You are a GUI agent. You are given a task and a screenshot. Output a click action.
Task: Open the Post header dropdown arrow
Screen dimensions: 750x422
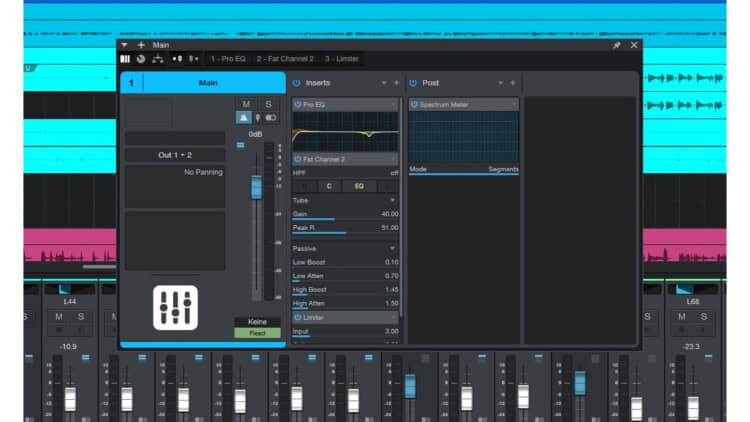pos(500,83)
